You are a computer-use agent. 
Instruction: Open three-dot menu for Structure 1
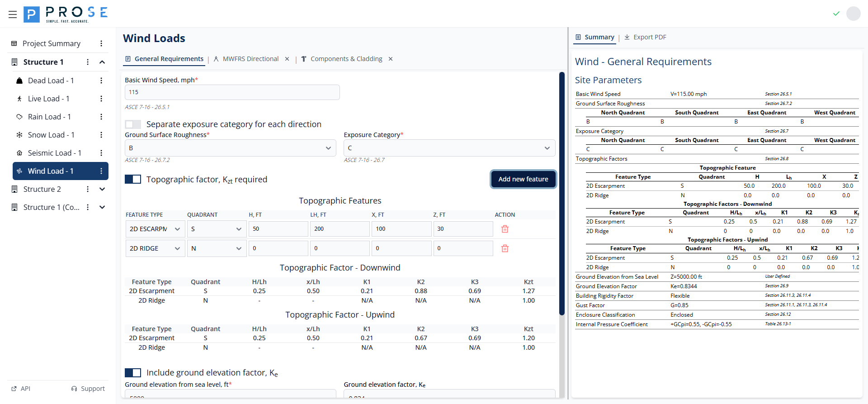click(x=88, y=62)
